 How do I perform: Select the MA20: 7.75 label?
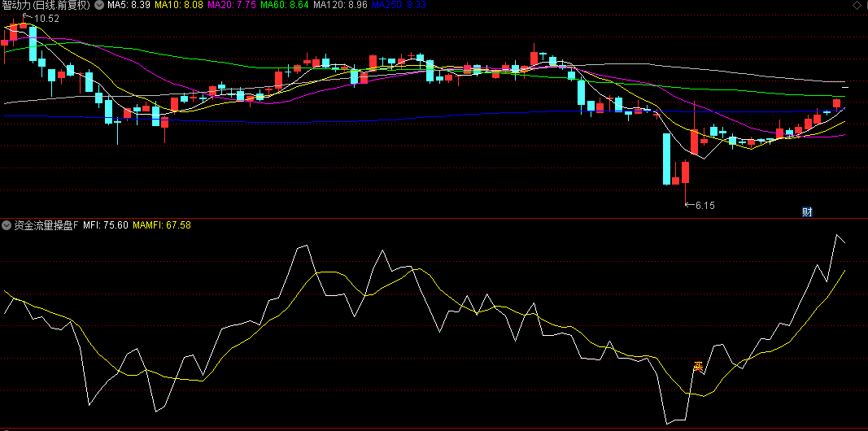point(231,6)
